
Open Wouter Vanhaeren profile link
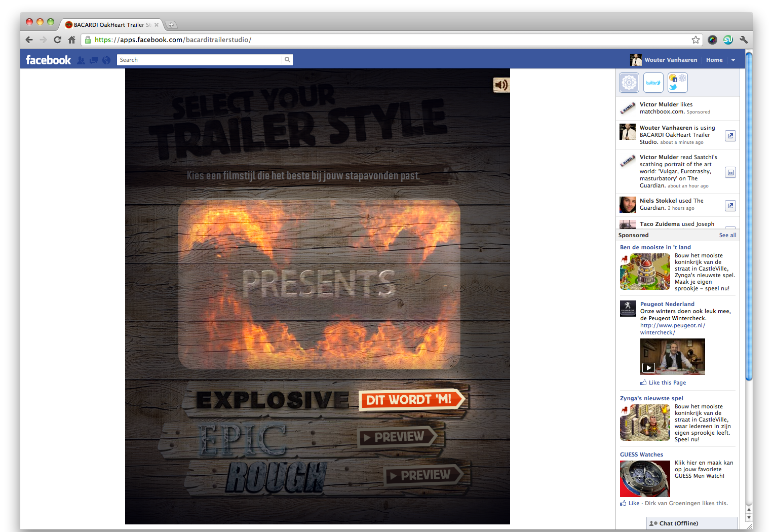pos(671,60)
